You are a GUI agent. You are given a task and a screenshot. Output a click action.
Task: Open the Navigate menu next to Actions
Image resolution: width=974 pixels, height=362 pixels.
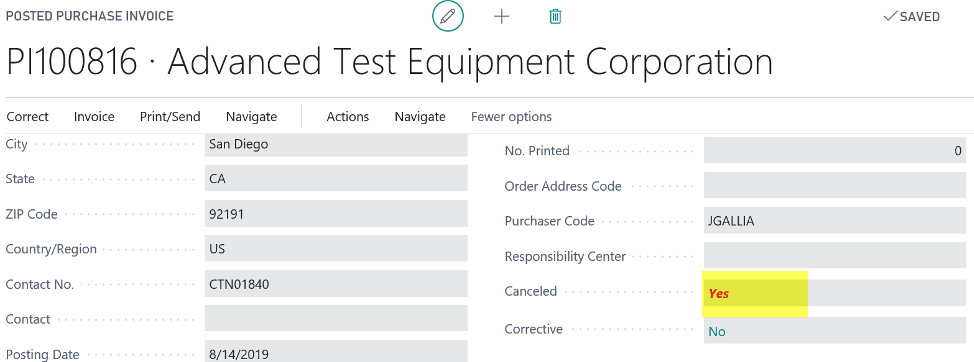click(420, 117)
